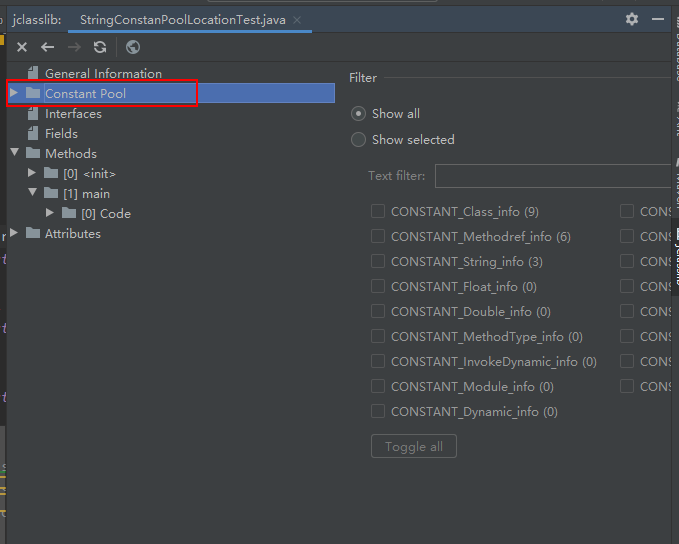
Task: Hide jclasslib panel with minimize dash
Action: coord(658,19)
